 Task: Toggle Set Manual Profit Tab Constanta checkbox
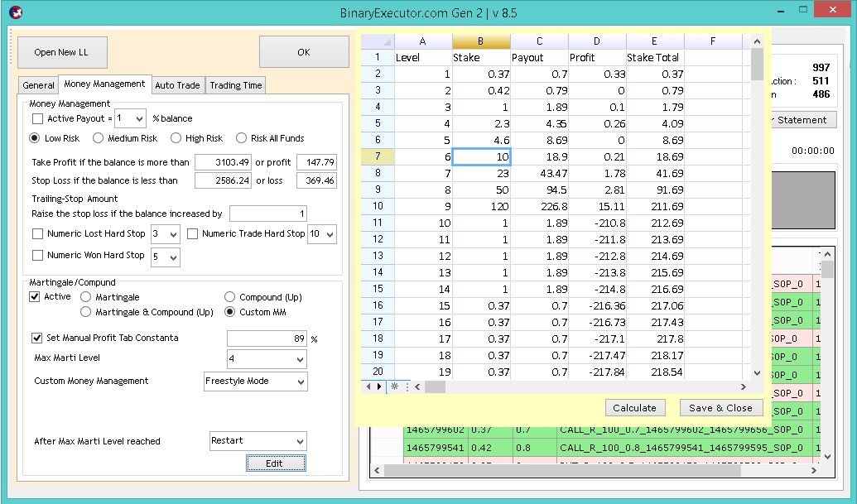(36, 338)
